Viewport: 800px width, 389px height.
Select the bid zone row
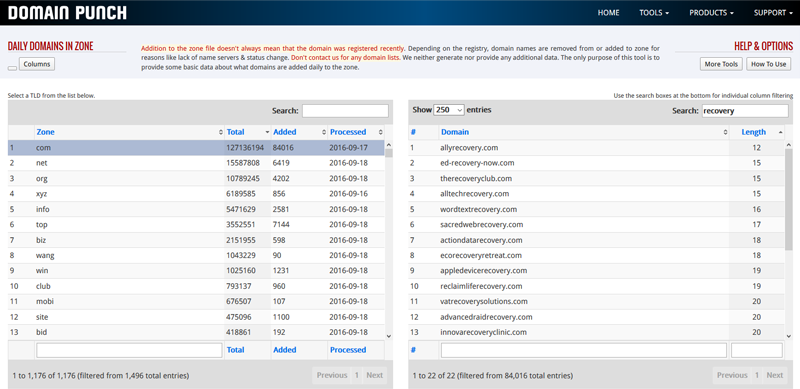click(x=196, y=332)
